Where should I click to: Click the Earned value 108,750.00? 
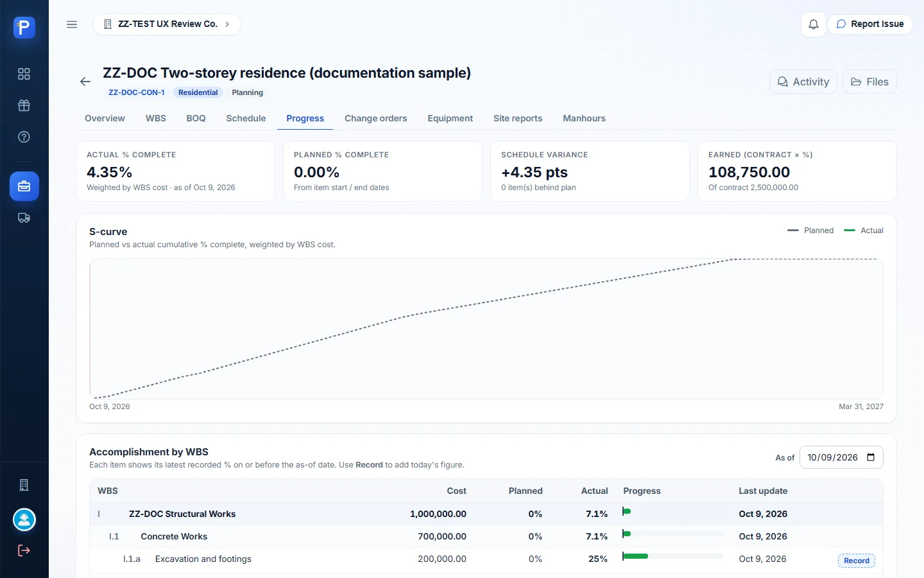click(749, 172)
